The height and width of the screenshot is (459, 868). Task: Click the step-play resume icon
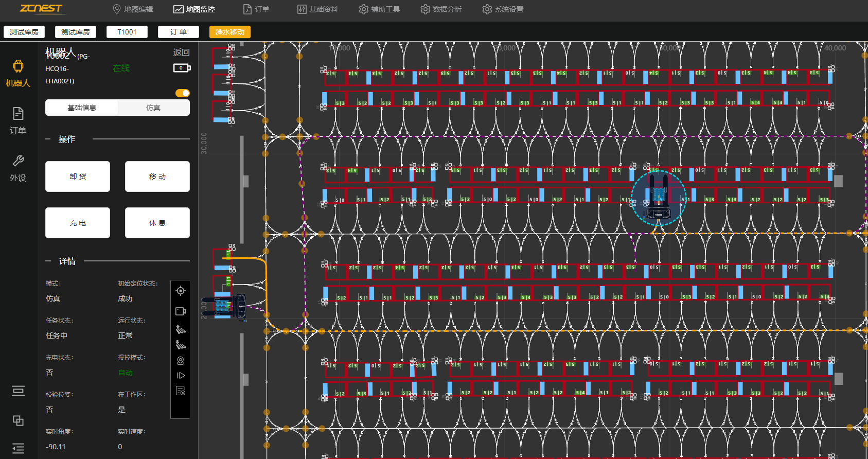click(x=181, y=376)
